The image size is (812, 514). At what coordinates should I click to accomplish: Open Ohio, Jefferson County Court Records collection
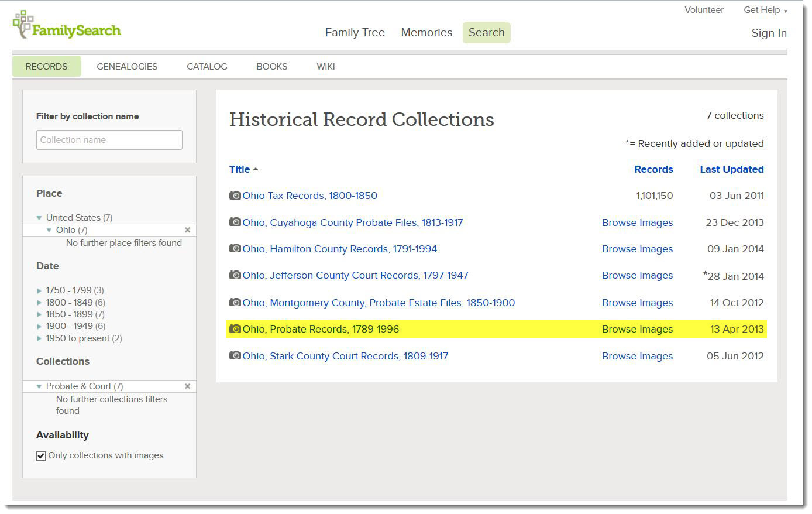click(x=356, y=275)
